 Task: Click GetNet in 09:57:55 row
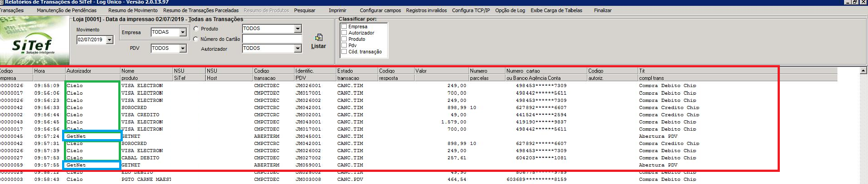[x=76, y=165]
